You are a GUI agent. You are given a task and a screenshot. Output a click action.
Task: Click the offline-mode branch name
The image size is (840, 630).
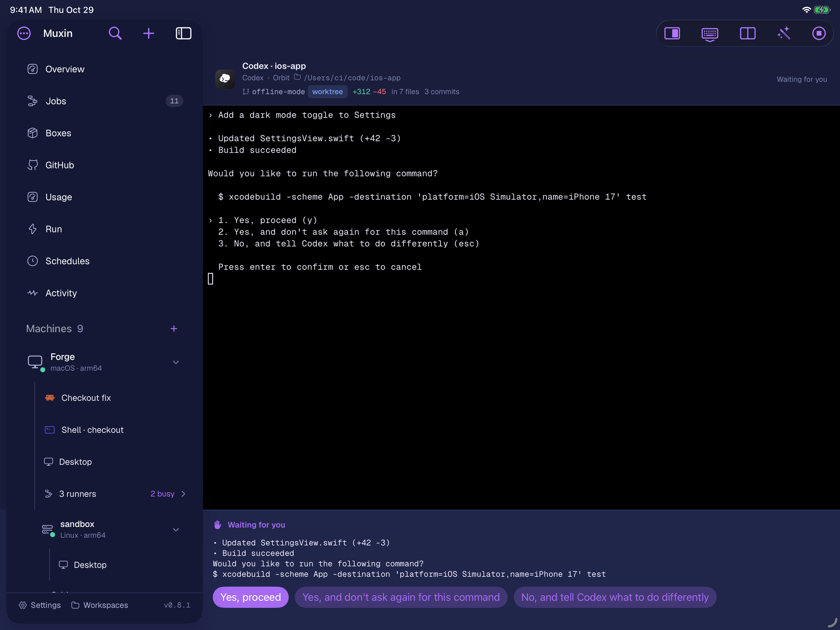(x=278, y=92)
